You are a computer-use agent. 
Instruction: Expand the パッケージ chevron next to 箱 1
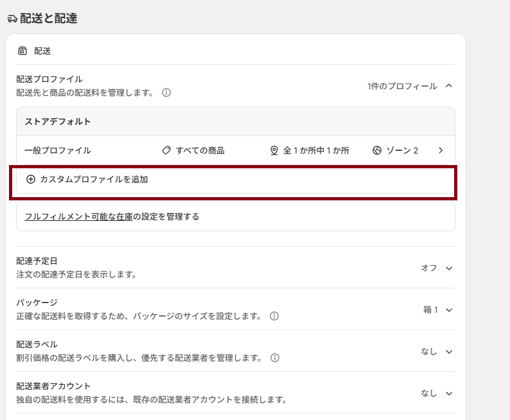click(x=449, y=310)
